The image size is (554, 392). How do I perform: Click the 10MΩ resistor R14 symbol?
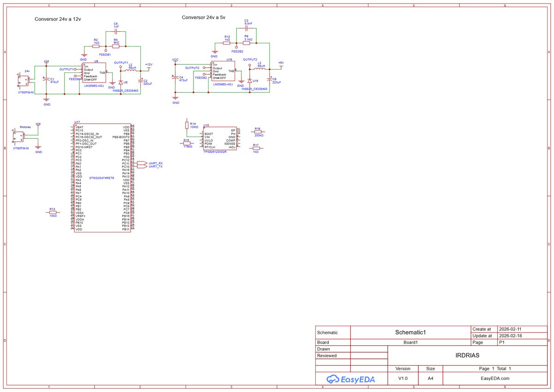pos(187,125)
